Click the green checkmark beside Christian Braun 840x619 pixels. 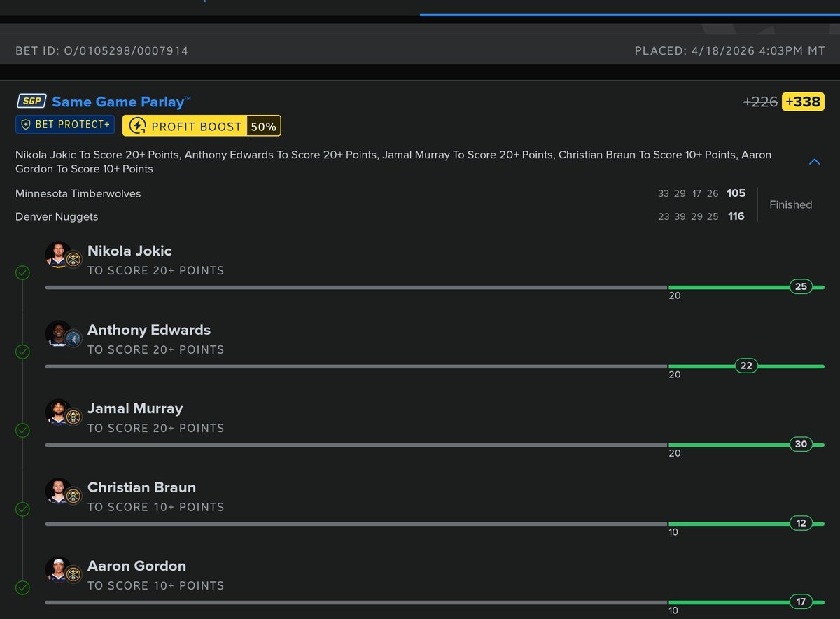click(x=22, y=509)
